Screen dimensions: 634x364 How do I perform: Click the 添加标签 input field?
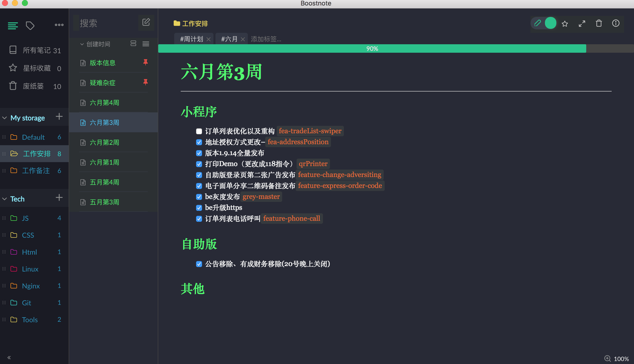point(266,39)
